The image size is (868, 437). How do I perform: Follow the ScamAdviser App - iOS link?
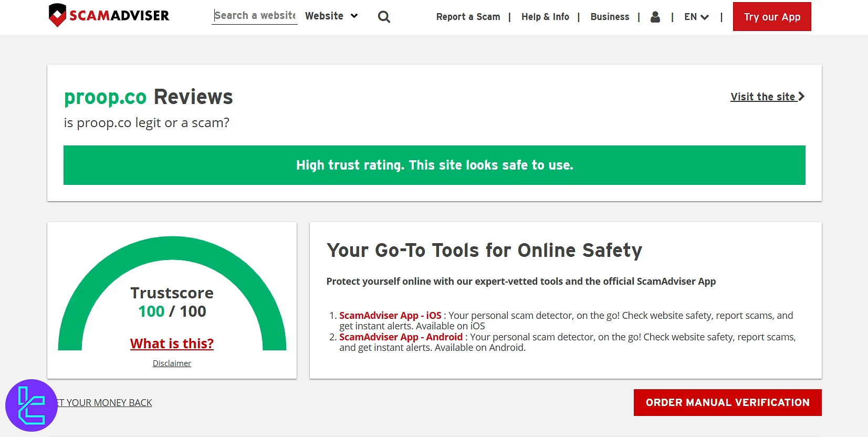tap(390, 315)
